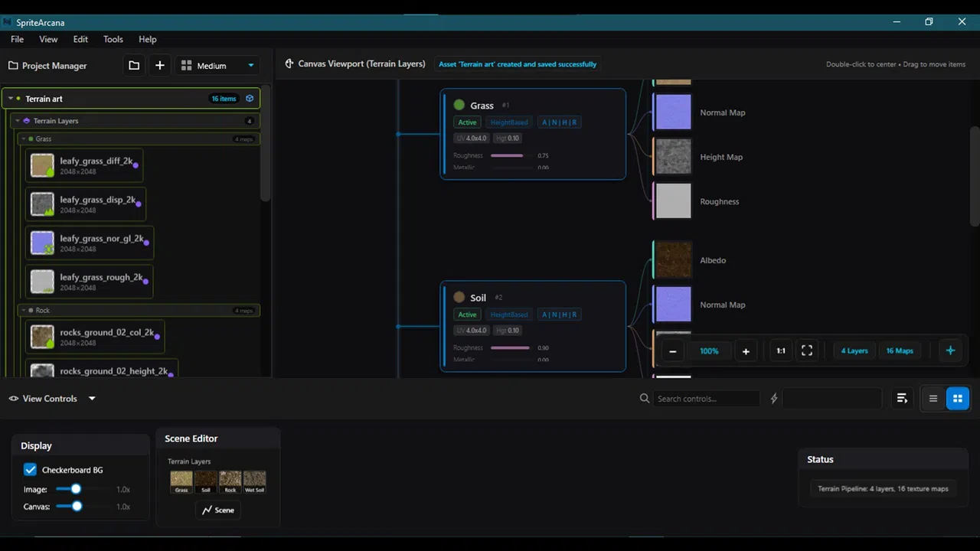Click the lightning bolt icon
The image size is (980, 551).
coord(774,399)
